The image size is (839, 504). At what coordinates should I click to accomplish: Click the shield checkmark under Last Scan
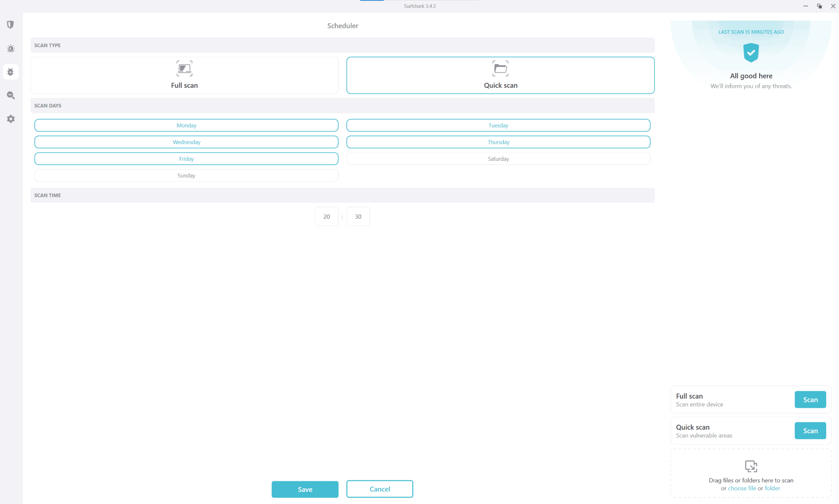(751, 52)
